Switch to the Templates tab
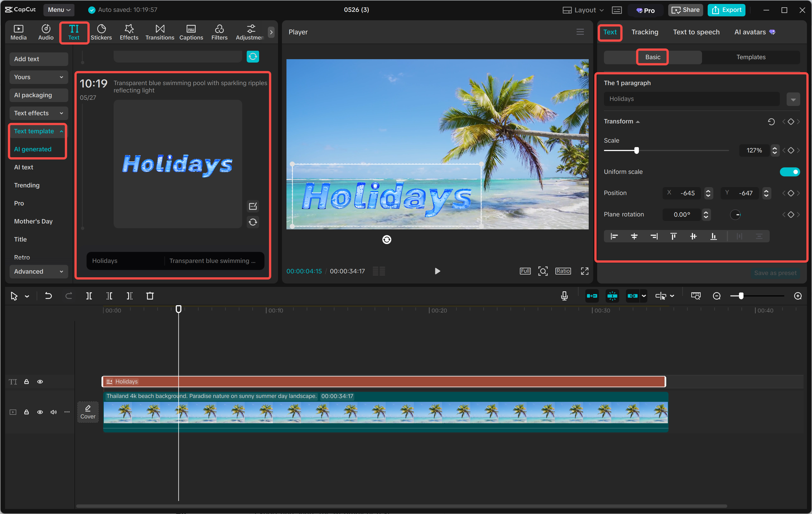Screen dimensions: 812x514 click(x=751, y=57)
